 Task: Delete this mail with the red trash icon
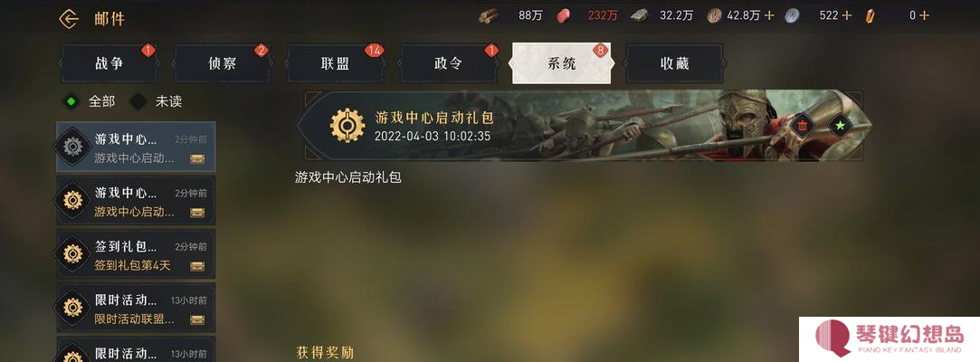(802, 127)
